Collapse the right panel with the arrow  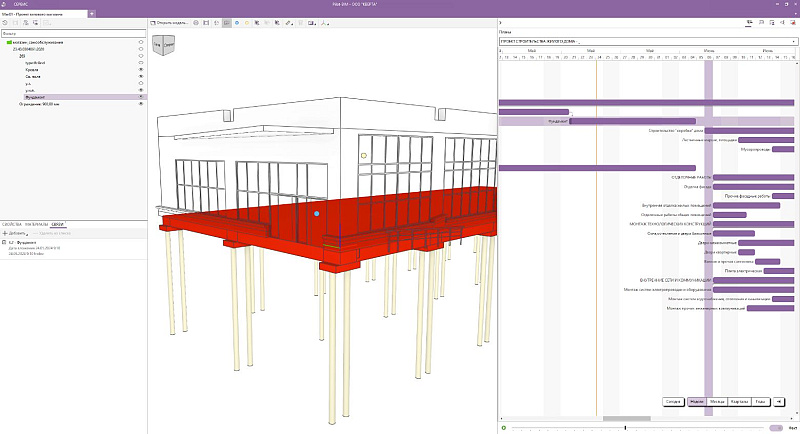point(501,23)
